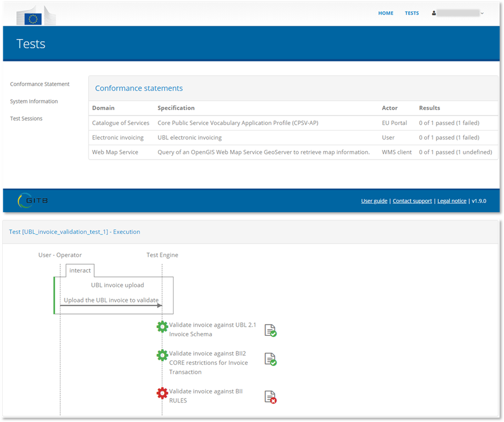Click the Domain column header

click(103, 108)
